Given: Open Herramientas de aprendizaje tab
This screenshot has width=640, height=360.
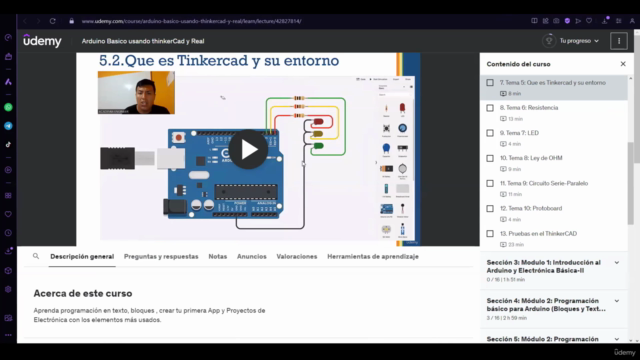Looking at the screenshot, I should tap(373, 256).
